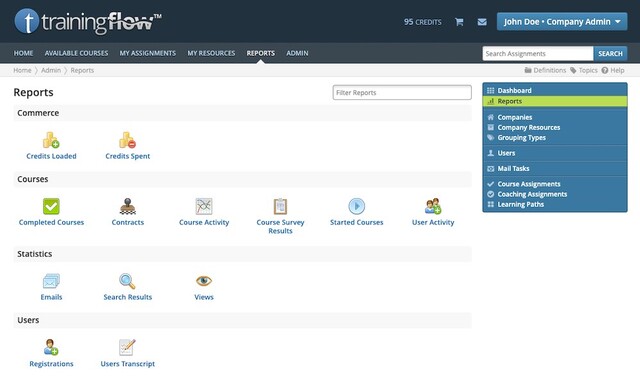Screen dimensions: 640x384
Task: Click the Users Transcript text label
Action: (128, 364)
